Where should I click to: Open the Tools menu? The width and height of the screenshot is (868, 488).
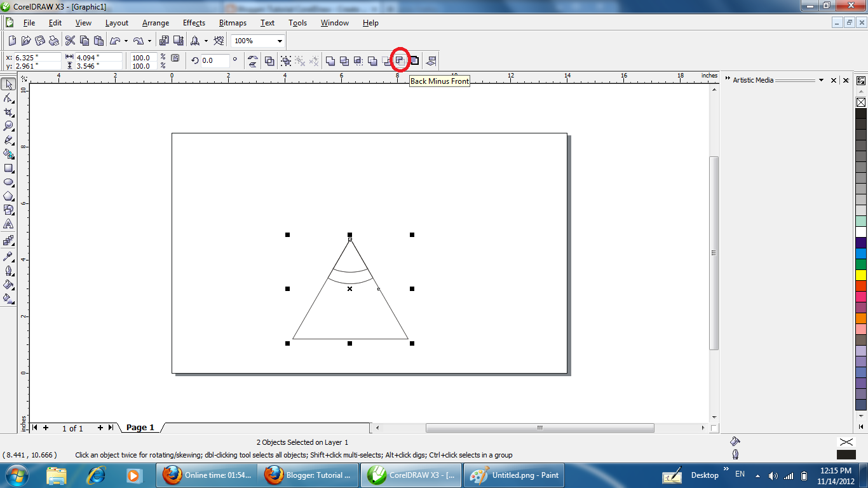[x=297, y=23]
